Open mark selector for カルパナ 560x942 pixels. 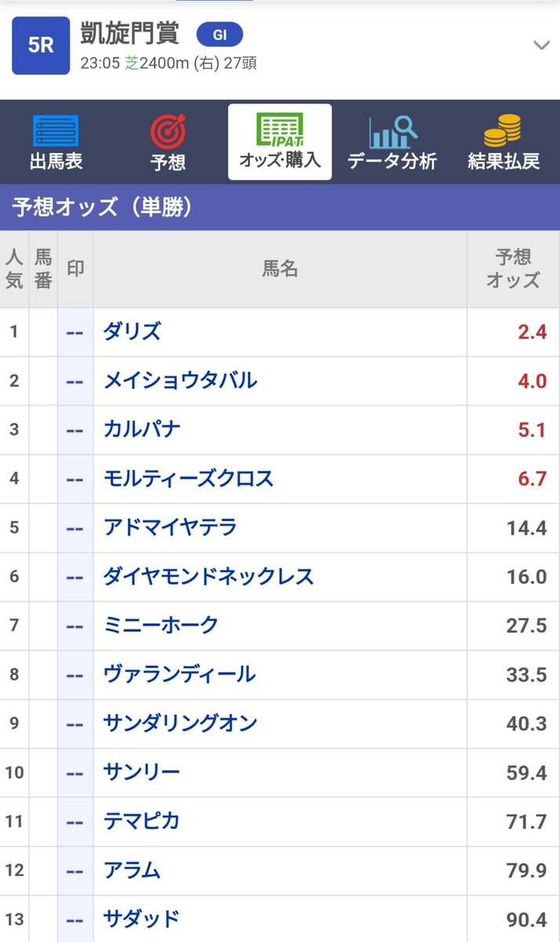(75, 429)
